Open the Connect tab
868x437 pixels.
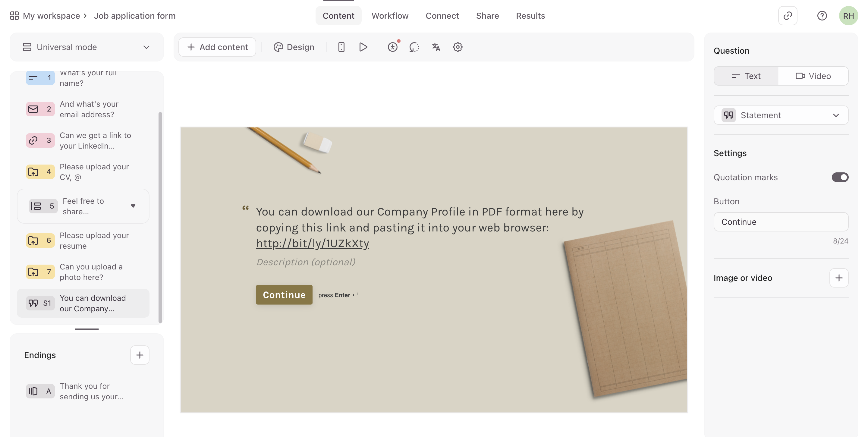tap(442, 16)
